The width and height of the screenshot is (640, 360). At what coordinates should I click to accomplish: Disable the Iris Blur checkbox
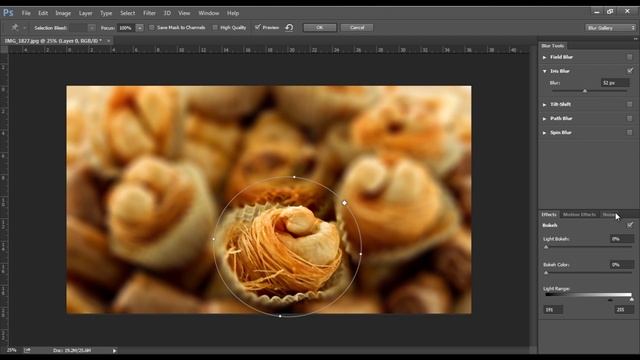point(630,71)
